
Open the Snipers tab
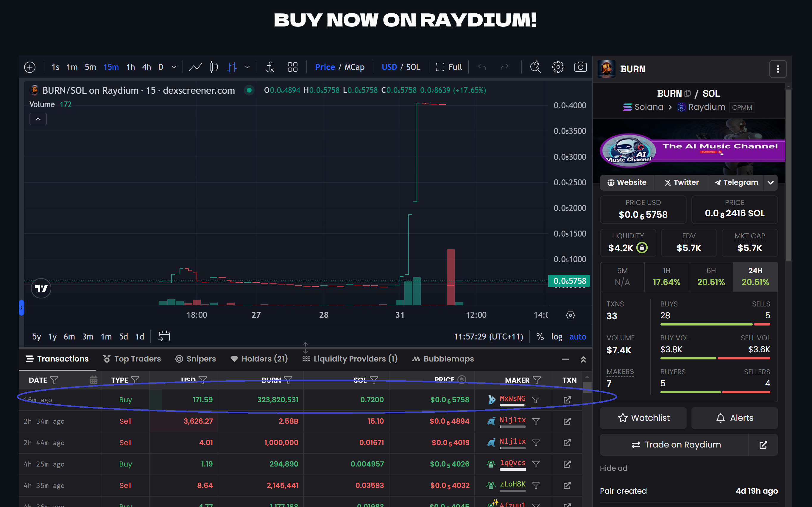[x=196, y=359]
